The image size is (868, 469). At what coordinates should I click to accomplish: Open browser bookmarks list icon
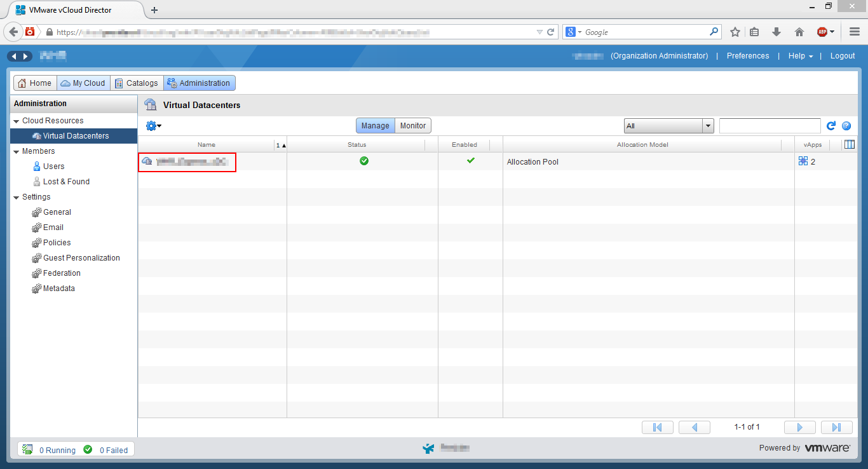pos(754,32)
